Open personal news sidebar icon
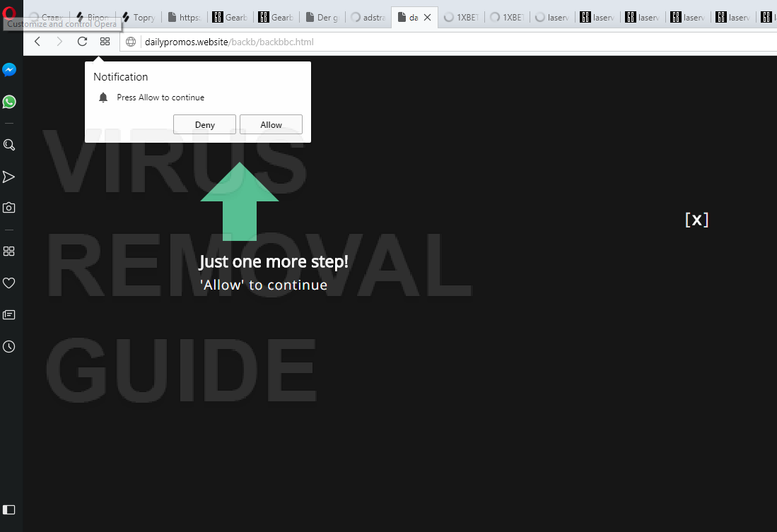Screen dimensions: 777x532 (9, 315)
